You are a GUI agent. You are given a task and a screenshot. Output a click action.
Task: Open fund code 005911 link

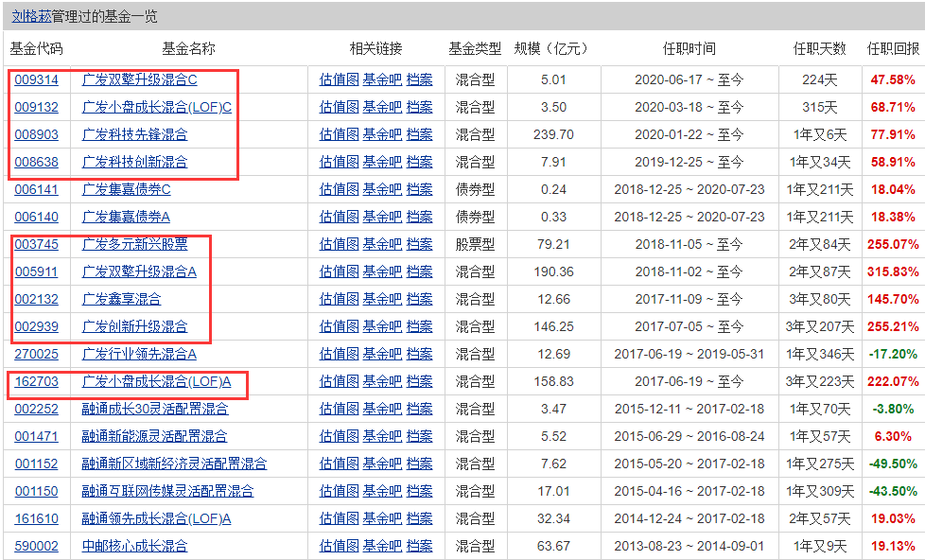point(37,272)
